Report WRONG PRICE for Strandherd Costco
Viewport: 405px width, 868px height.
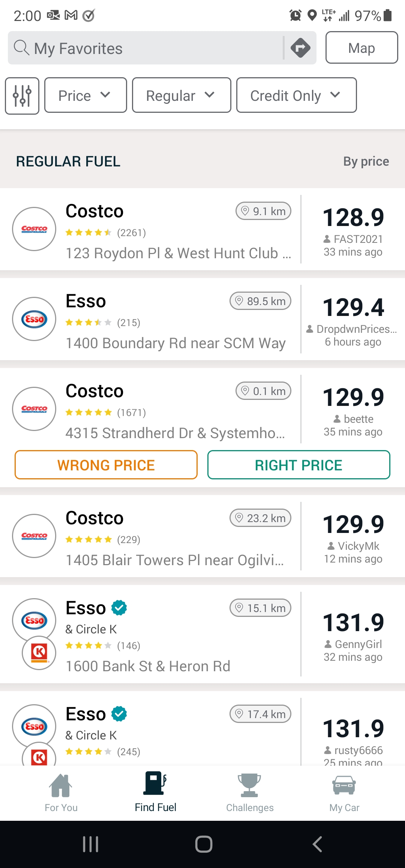click(x=106, y=465)
